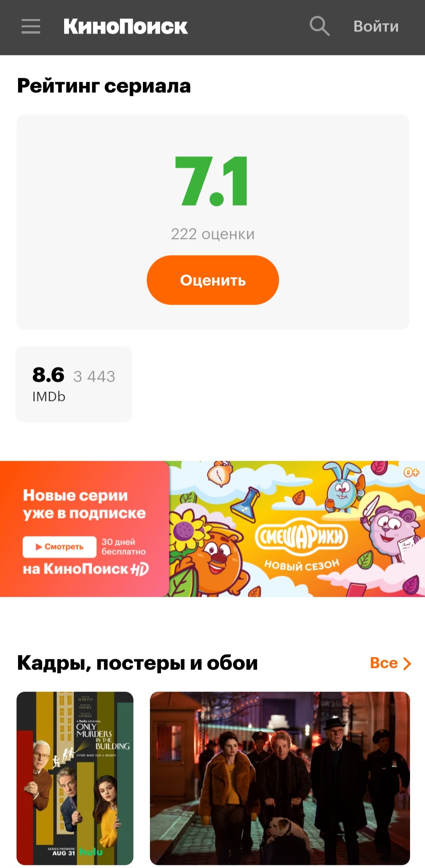
Task: Open the hamburger menu
Action: pos(31,26)
